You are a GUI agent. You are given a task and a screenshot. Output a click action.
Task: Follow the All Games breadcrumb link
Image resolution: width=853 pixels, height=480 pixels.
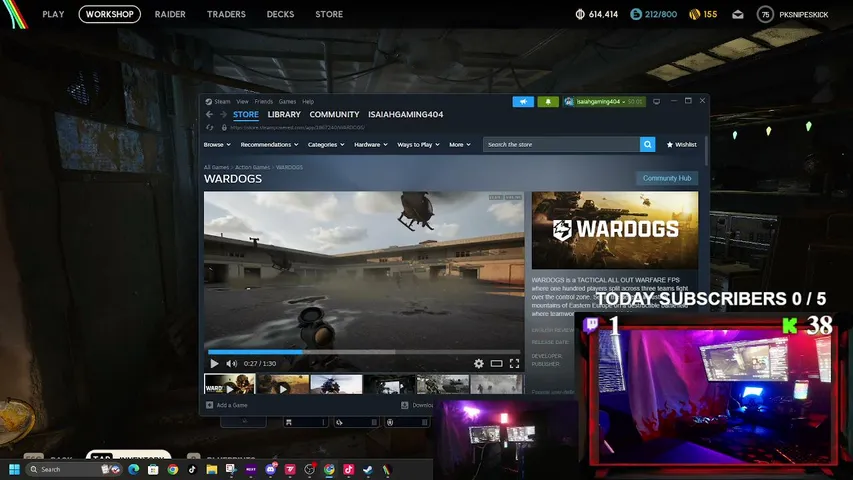point(216,167)
